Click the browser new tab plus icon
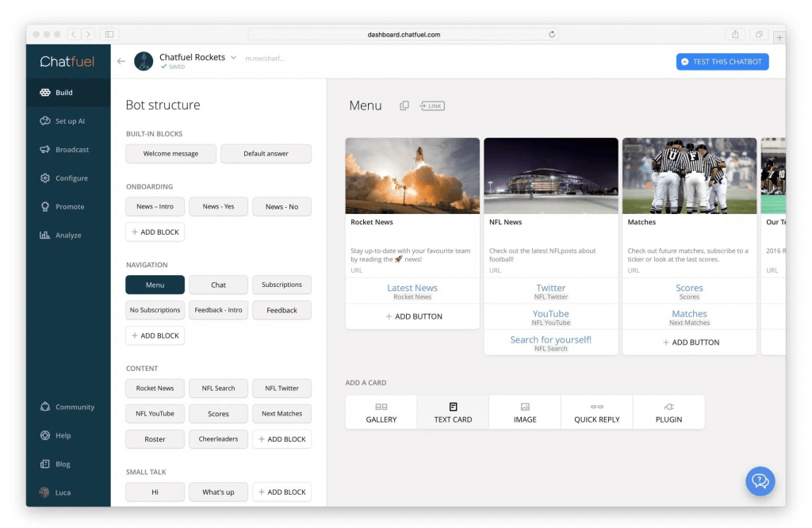Image resolution: width=812 pixels, height=528 pixels. (779, 37)
